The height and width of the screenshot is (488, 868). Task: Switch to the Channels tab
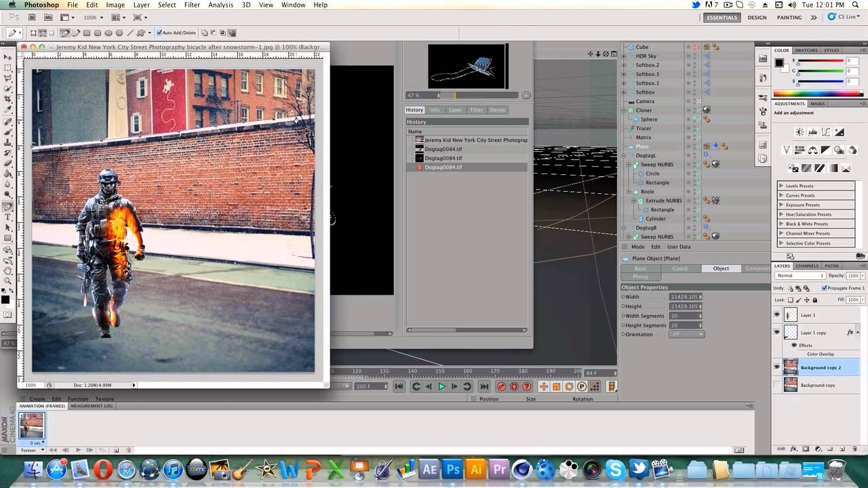[807, 266]
